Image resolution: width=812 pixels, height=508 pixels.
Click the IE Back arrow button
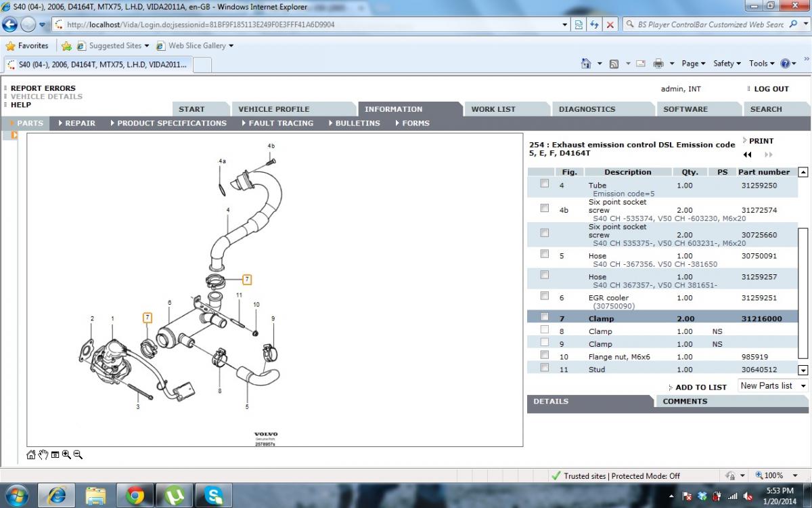[10, 24]
